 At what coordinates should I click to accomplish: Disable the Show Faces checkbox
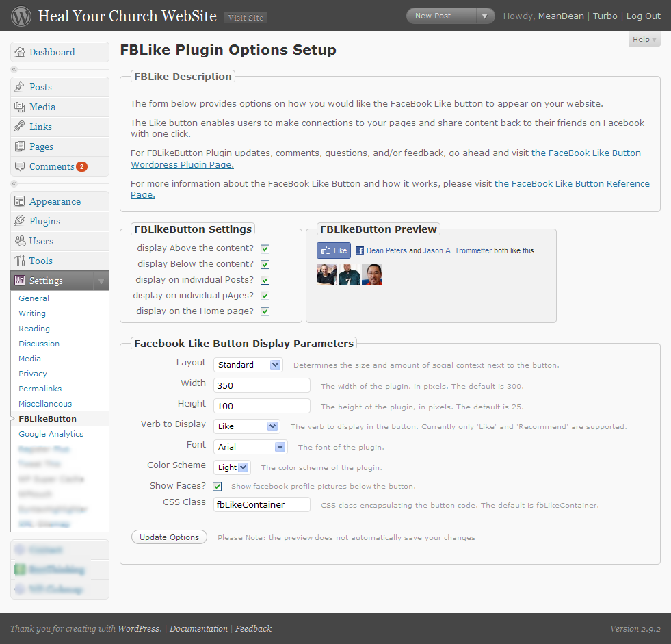tap(217, 486)
